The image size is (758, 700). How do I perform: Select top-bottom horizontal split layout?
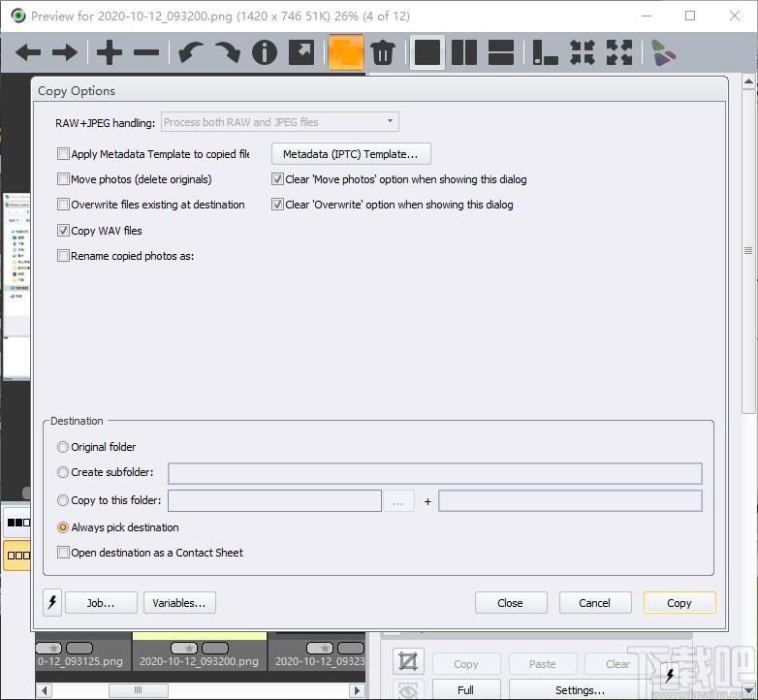point(501,52)
